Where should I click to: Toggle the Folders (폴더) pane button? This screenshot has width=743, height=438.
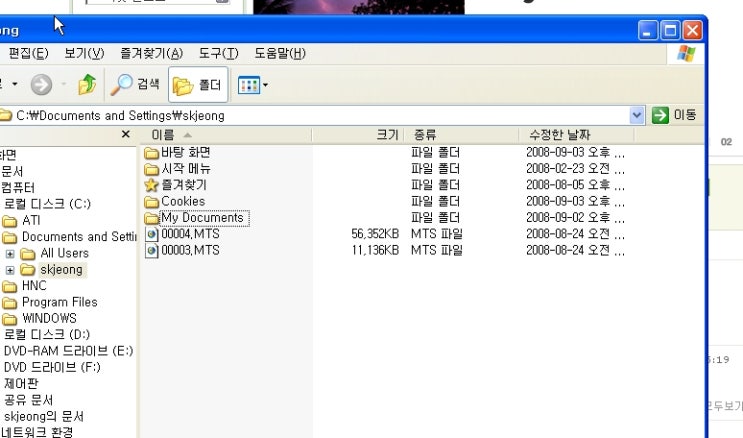click(198, 85)
